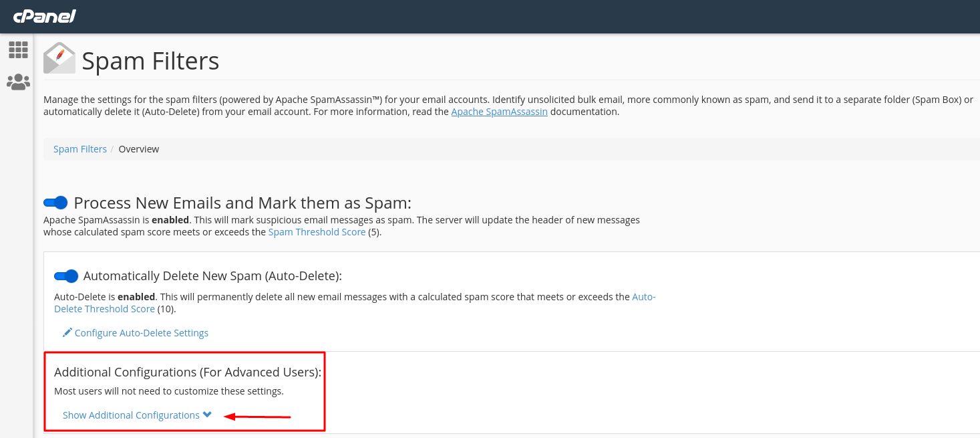
Task: Click the 'Process New Emails and Mark them as Spam:' heading
Action: click(x=242, y=203)
